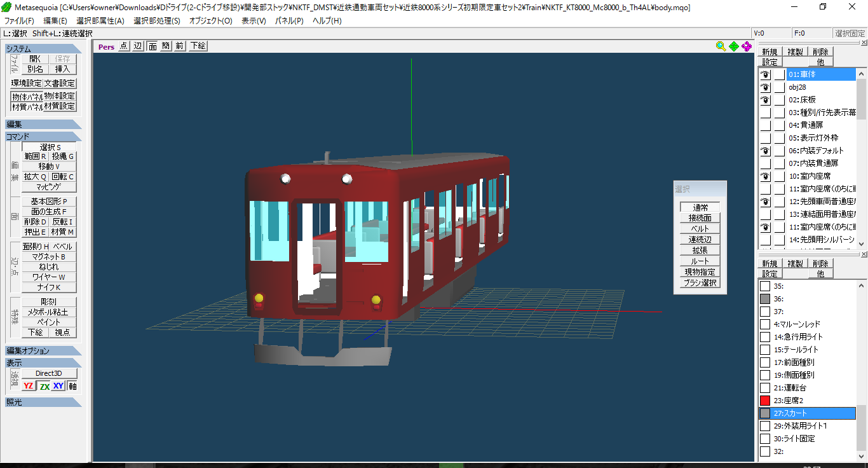The image size is (868, 468).
Task: Switch to the XY view axis button
Action: pyautogui.click(x=58, y=386)
